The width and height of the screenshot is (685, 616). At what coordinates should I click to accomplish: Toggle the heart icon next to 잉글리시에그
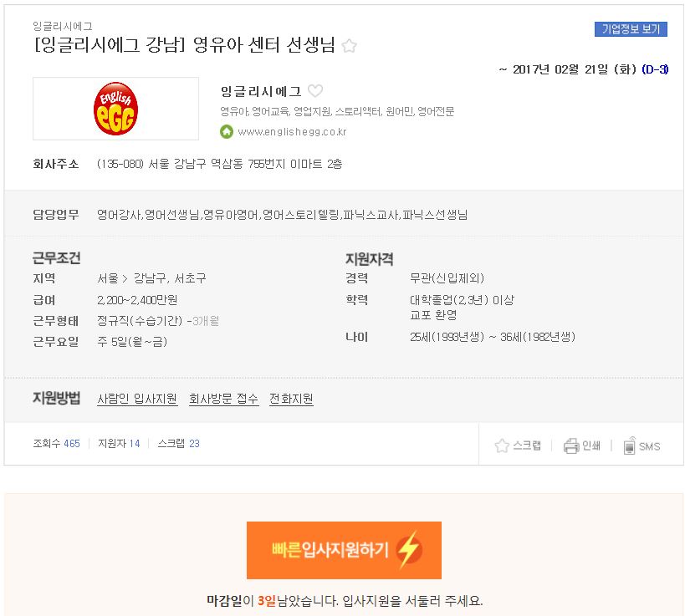(x=315, y=91)
